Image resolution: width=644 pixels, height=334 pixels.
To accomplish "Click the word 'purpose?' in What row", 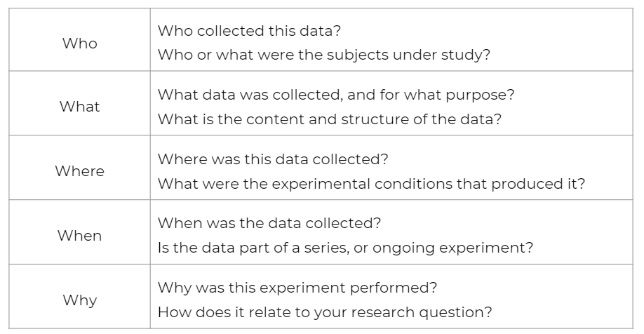I will pyautogui.click(x=480, y=95).
